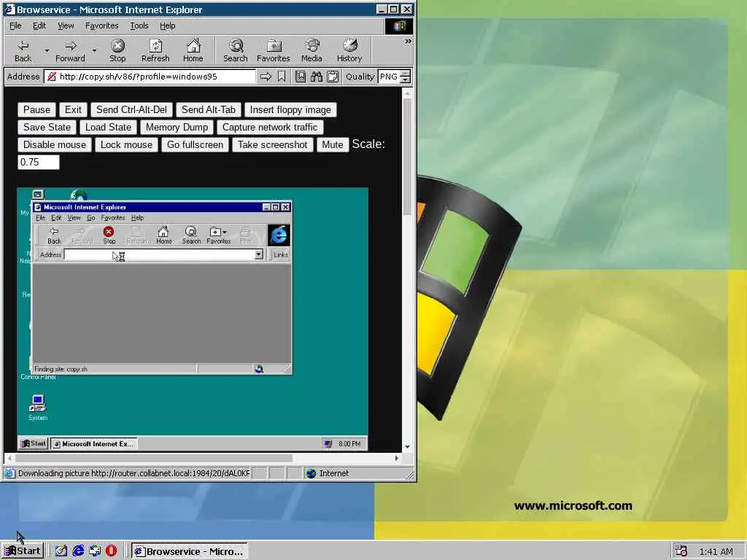The image size is (747, 560).
Task: Open the Tools menu
Action: pos(139,26)
